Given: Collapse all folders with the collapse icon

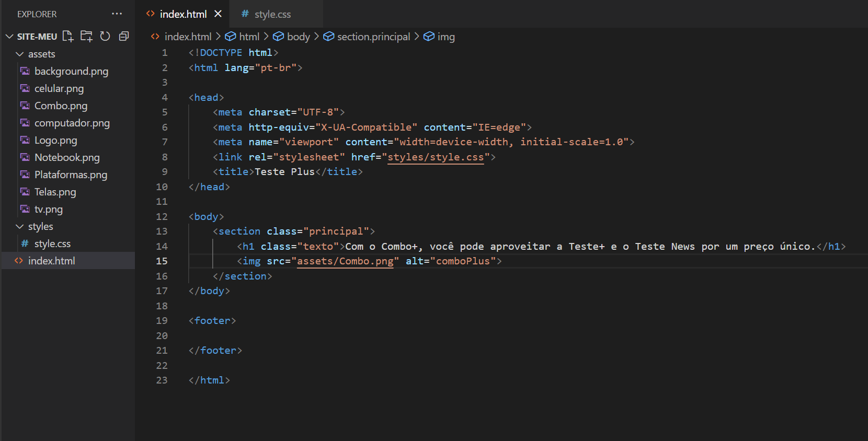Looking at the screenshot, I should tap(124, 36).
